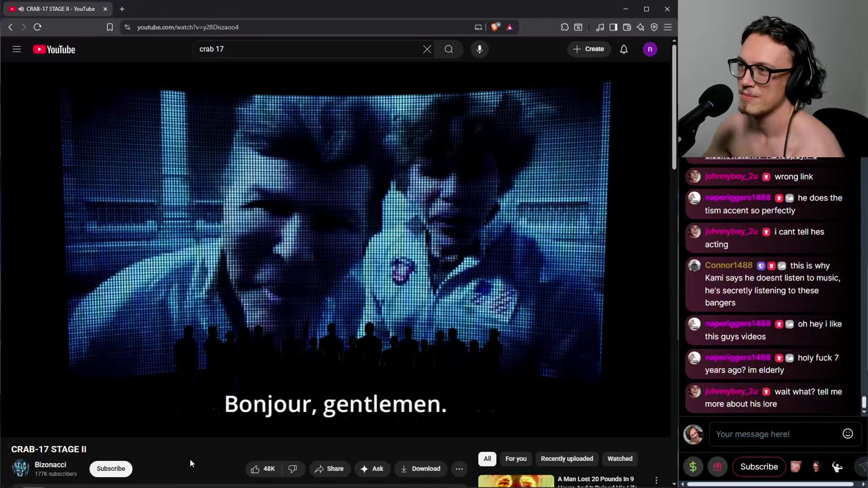
Task: Open more actions ellipsis under video
Action: pyautogui.click(x=459, y=468)
